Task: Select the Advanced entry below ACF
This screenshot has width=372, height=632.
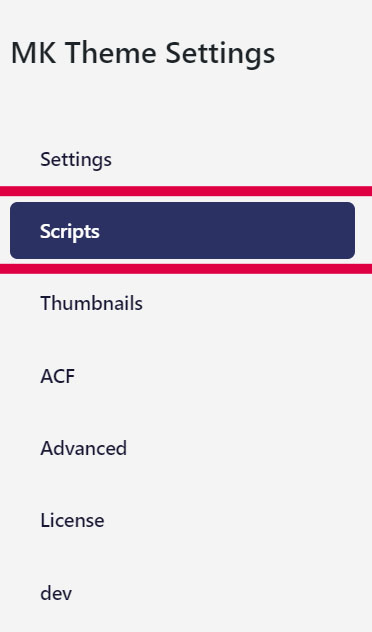Action: click(x=182, y=448)
